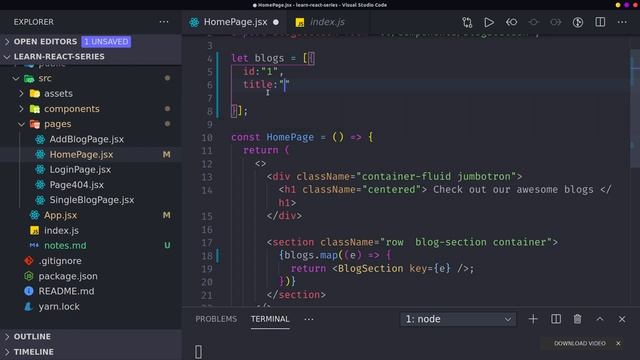Kill terminal using trash icon
This screenshot has height=360, width=640.
tap(577, 319)
